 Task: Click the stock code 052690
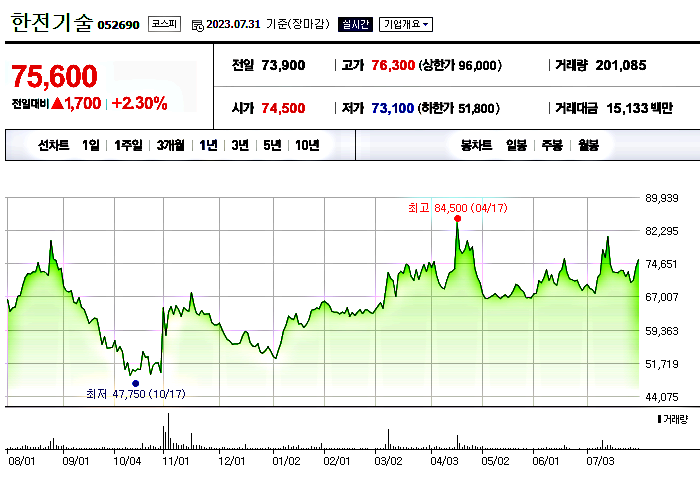118,25
